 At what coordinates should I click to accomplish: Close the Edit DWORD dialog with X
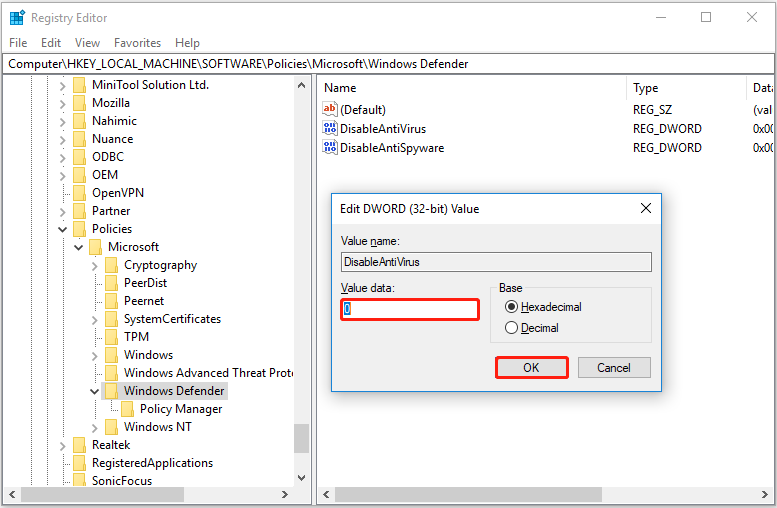(646, 208)
